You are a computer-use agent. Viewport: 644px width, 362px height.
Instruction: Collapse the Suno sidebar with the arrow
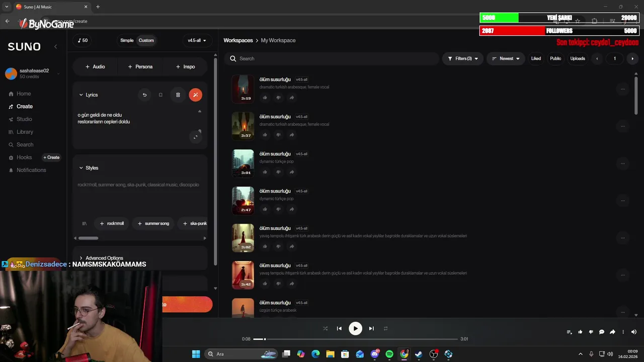[x=56, y=46]
